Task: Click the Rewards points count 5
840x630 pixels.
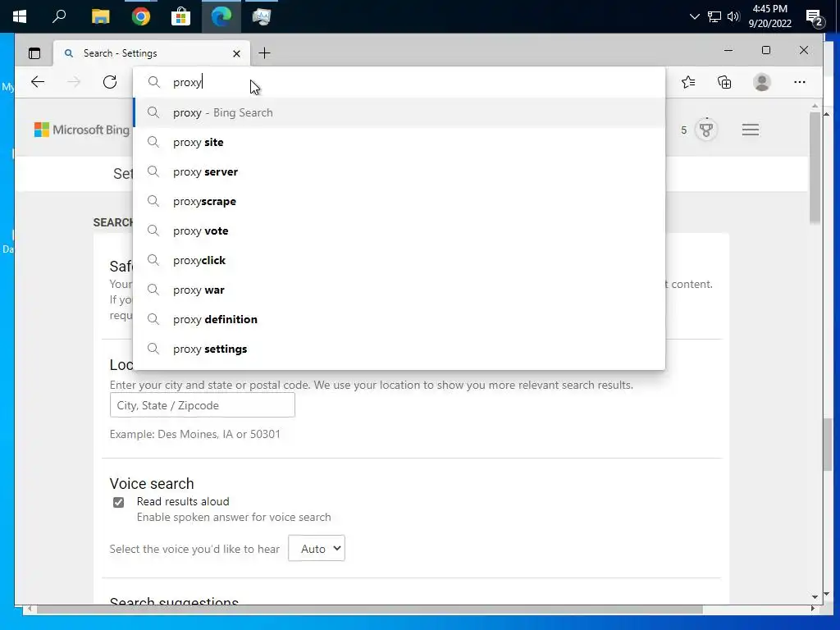Action: click(x=683, y=130)
